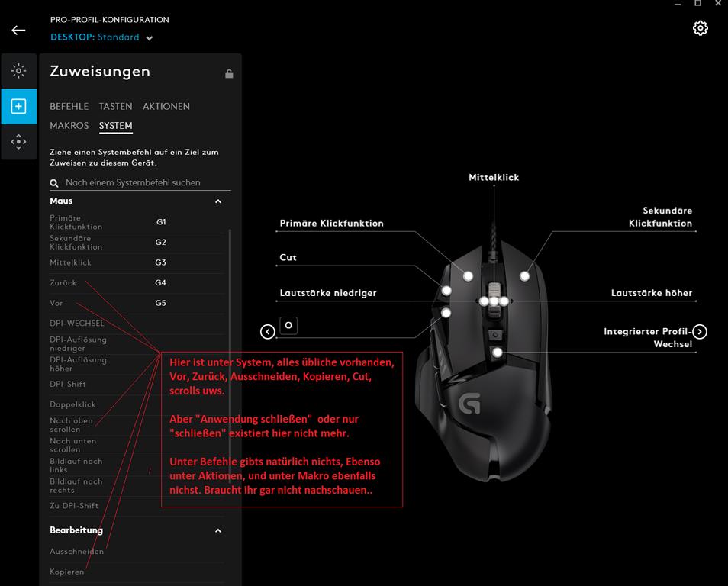This screenshot has width=728, height=586.
Task: Show previous mouse view with left arrow
Action: point(267,332)
